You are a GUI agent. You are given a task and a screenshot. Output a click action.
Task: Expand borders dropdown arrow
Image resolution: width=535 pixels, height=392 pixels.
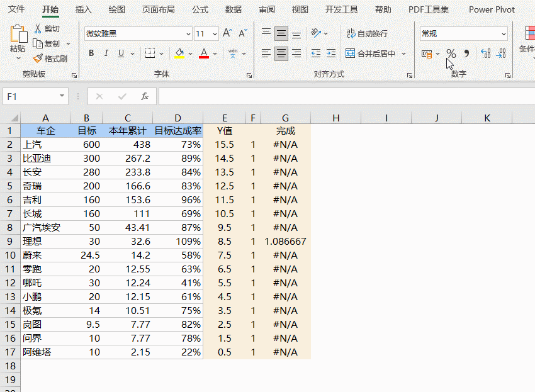tap(161, 53)
